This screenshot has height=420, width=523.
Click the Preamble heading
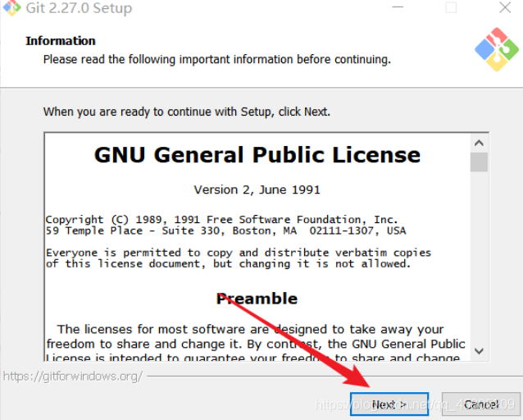tap(257, 299)
